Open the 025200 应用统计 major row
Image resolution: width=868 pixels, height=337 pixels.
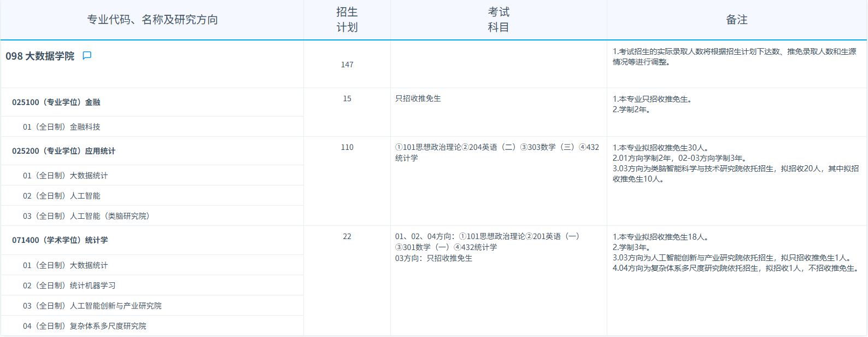[63, 151]
